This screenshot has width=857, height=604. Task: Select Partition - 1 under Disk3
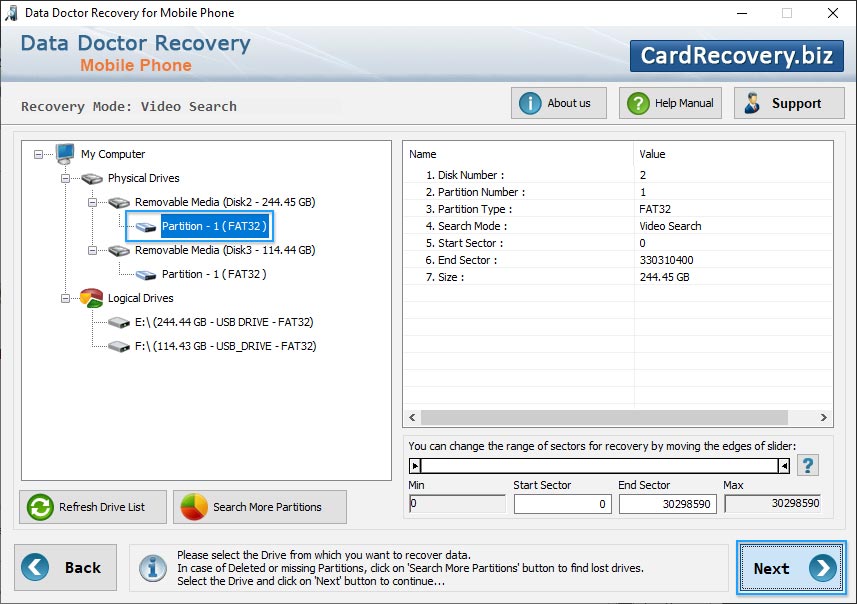point(214,274)
